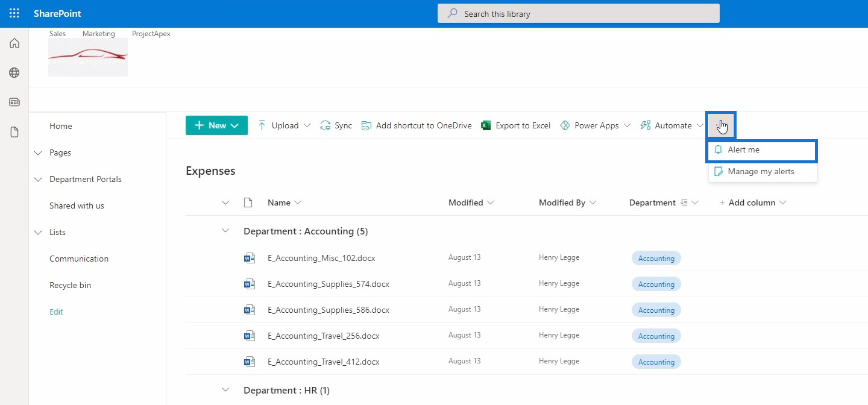This screenshot has height=405, width=868.
Task: Expand the Lists navigation section
Action: (x=39, y=233)
